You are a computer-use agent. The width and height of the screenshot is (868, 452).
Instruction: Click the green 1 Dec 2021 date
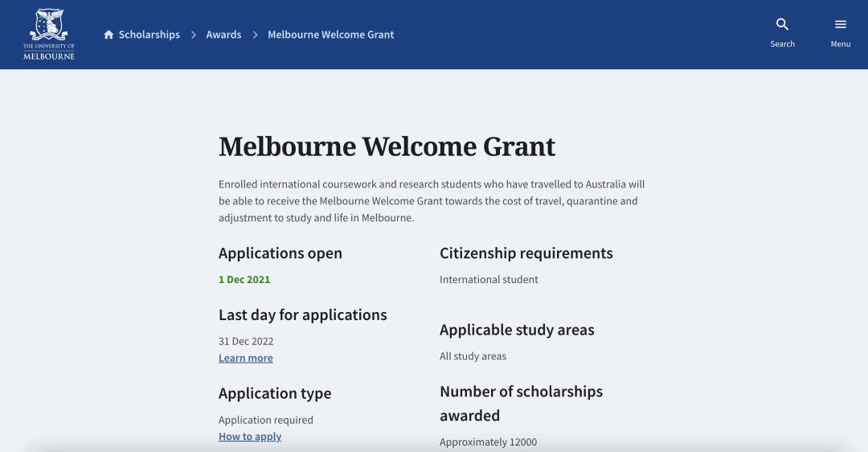[244, 279]
